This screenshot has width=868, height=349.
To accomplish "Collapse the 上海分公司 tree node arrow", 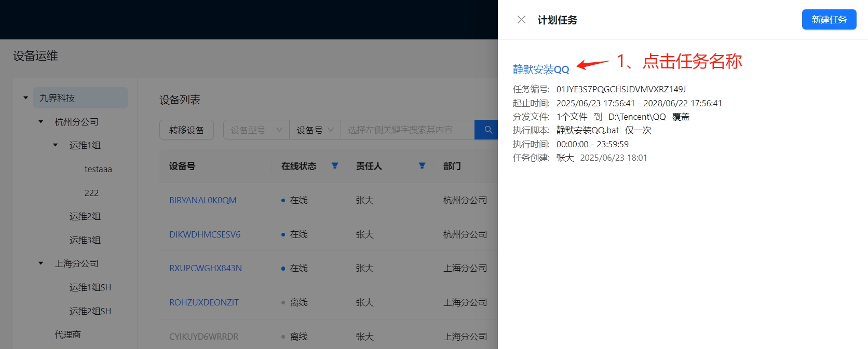I will tap(41, 263).
